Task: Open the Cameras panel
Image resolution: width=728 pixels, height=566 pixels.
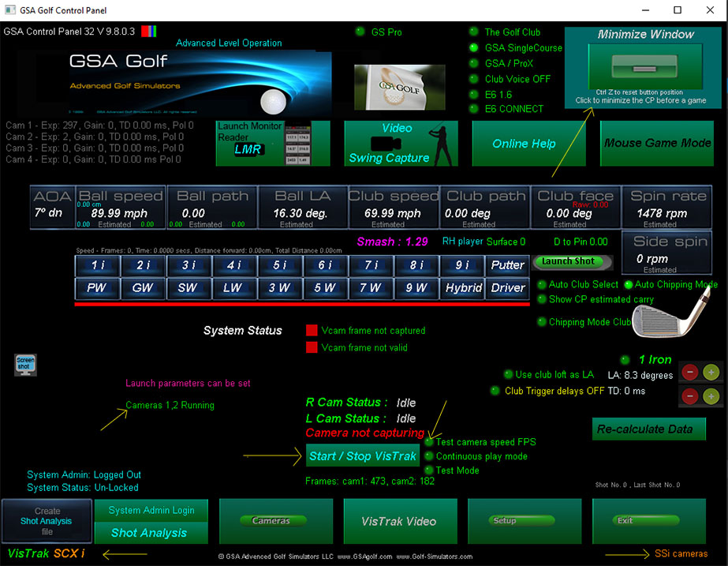Action: tap(271, 521)
